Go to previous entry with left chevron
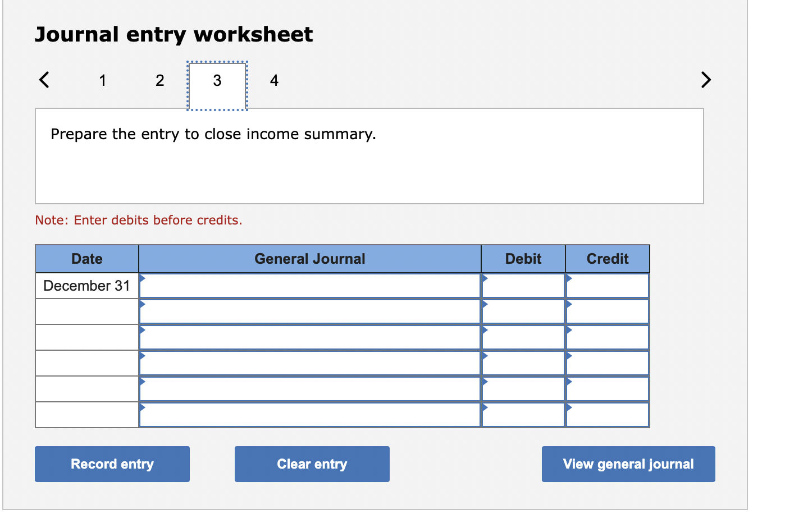This screenshot has width=785, height=532. click(44, 80)
